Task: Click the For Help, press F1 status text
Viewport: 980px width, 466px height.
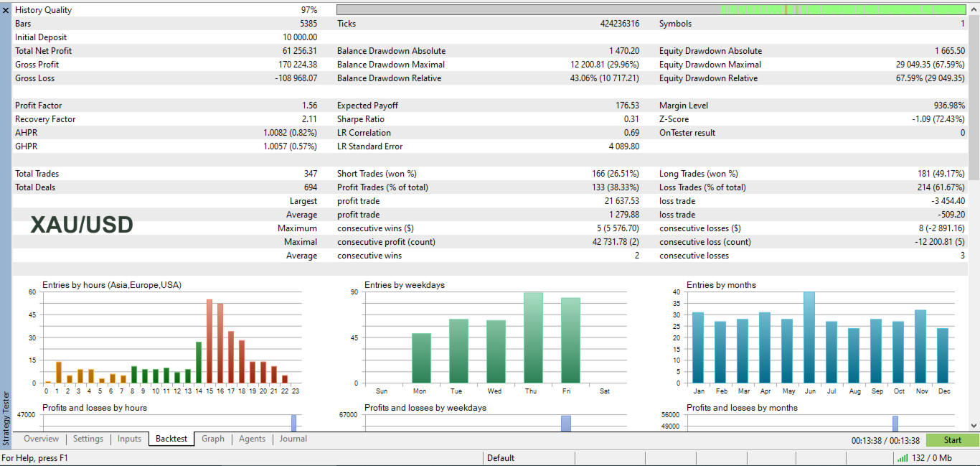Action: [35, 458]
